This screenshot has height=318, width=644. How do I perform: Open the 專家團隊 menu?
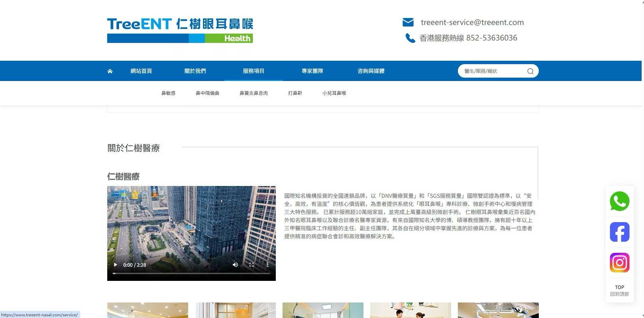point(312,71)
